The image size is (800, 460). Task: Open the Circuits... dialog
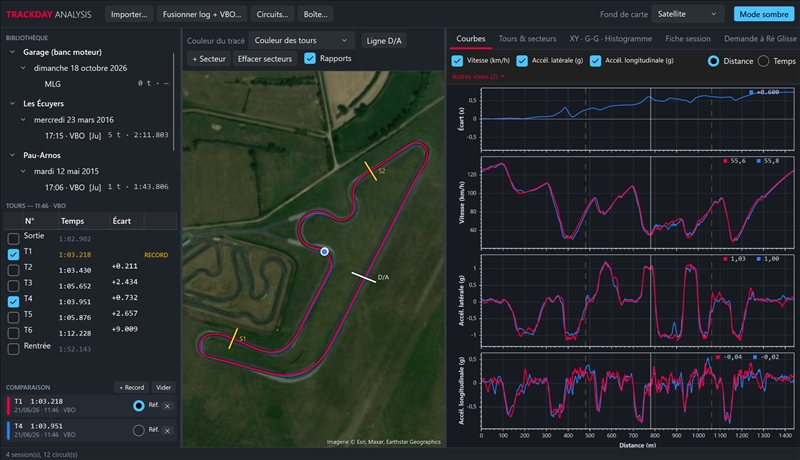pyautogui.click(x=272, y=14)
